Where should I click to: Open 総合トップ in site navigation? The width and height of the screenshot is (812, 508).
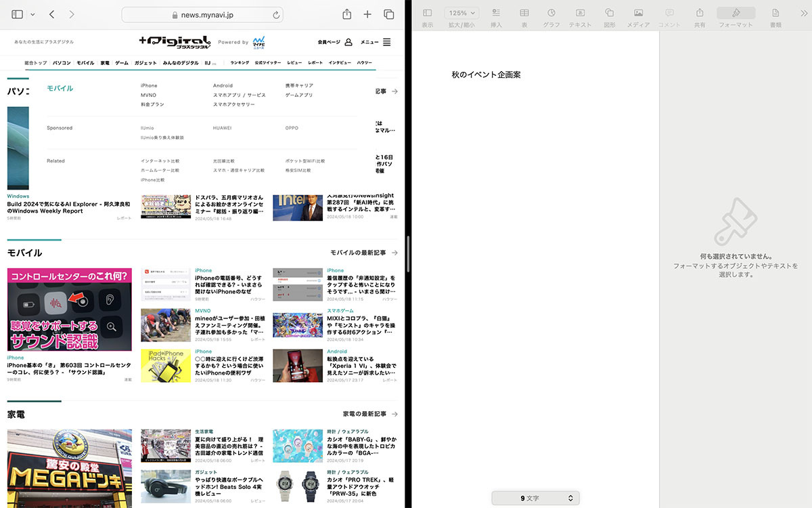[35, 62]
